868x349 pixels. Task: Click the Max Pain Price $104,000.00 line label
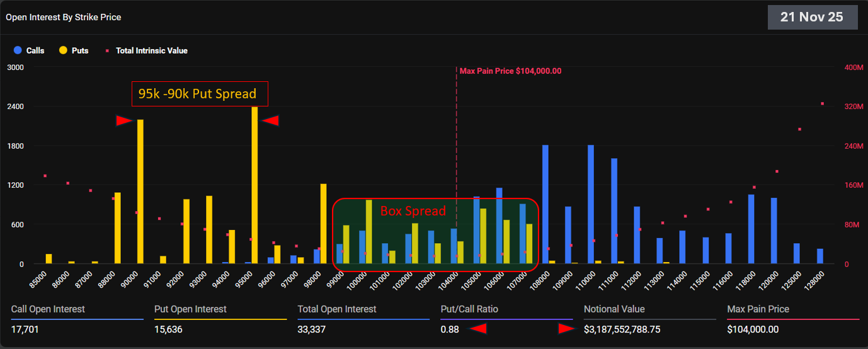point(510,71)
